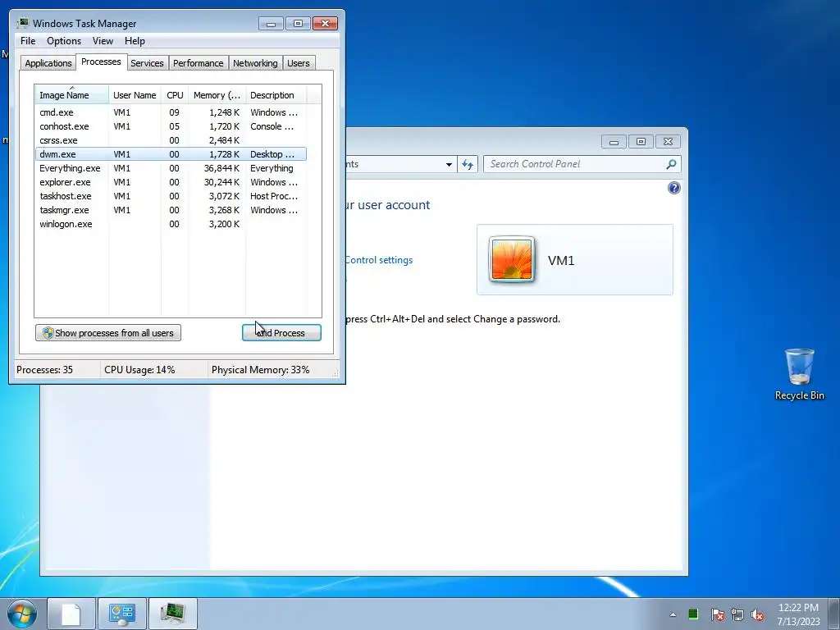The height and width of the screenshot is (630, 840).
Task: Select the Processes tab
Action: tap(101, 62)
